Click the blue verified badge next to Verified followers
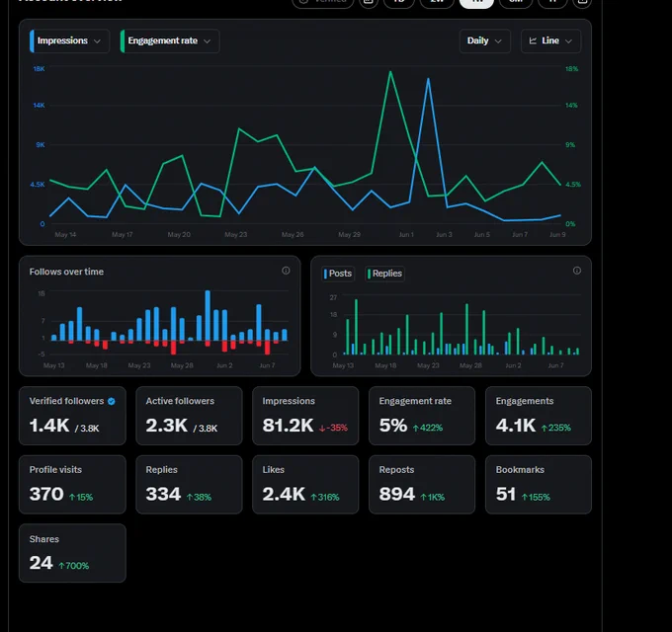Image resolution: width=672 pixels, height=632 pixels. (112, 401)
